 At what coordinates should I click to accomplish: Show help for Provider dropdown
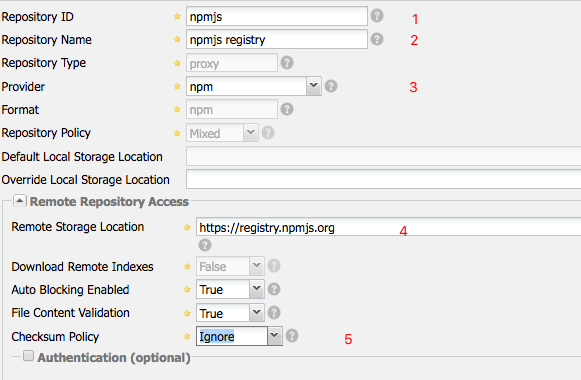(331, 86)
